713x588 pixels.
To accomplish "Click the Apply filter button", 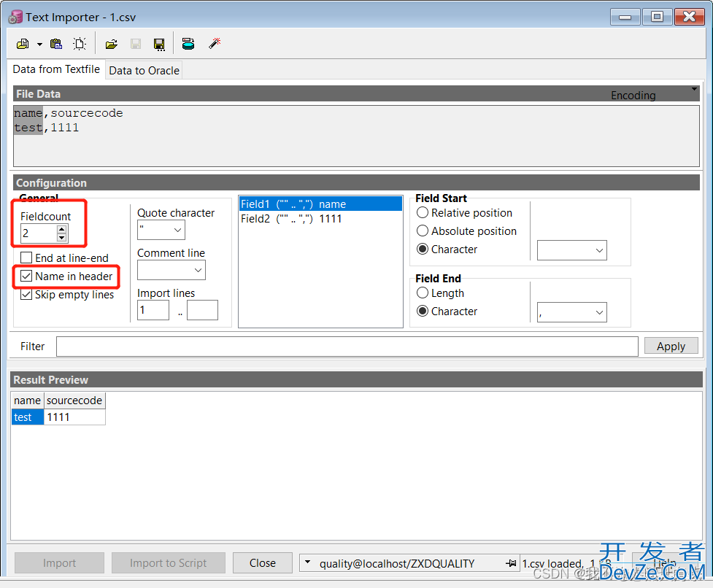I will click(x=671, y=347).
